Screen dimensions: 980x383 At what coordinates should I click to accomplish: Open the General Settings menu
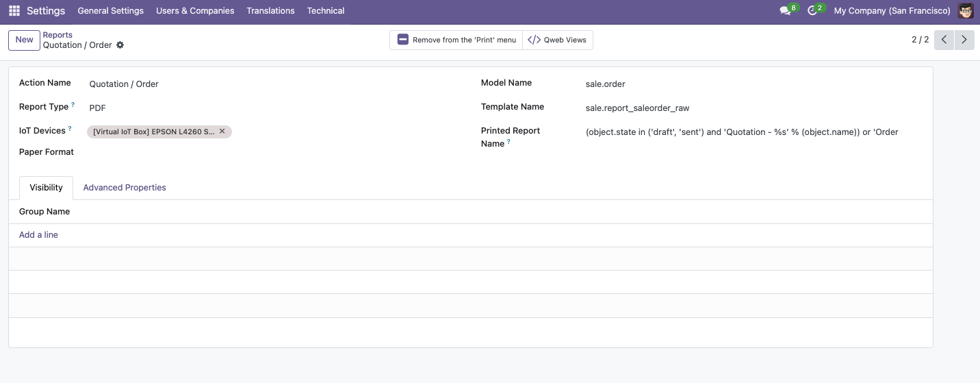111,11
